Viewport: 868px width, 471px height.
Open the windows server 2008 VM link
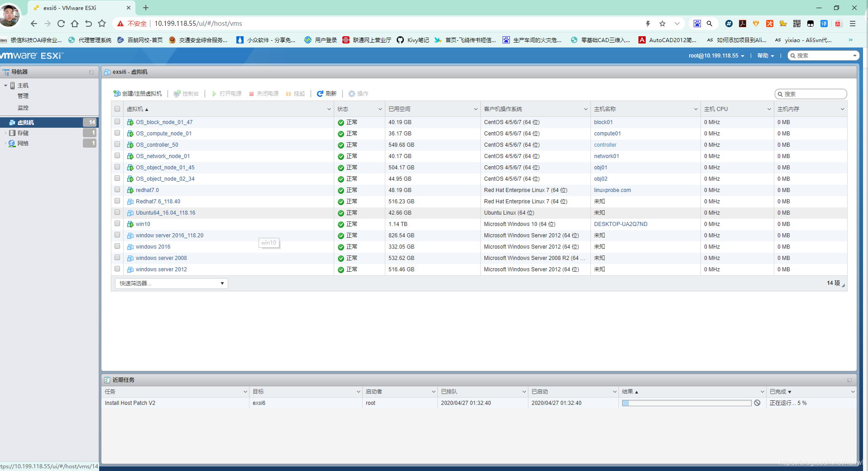coord(161,258)
